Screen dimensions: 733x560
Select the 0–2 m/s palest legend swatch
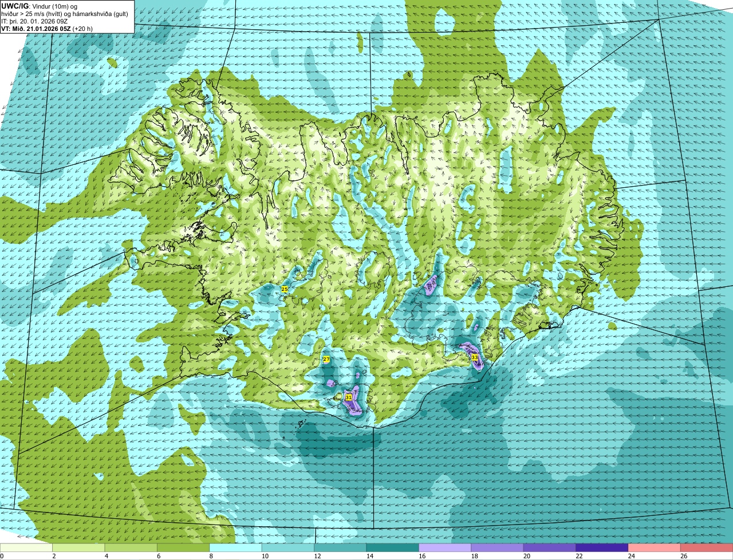tap(26, 548)
